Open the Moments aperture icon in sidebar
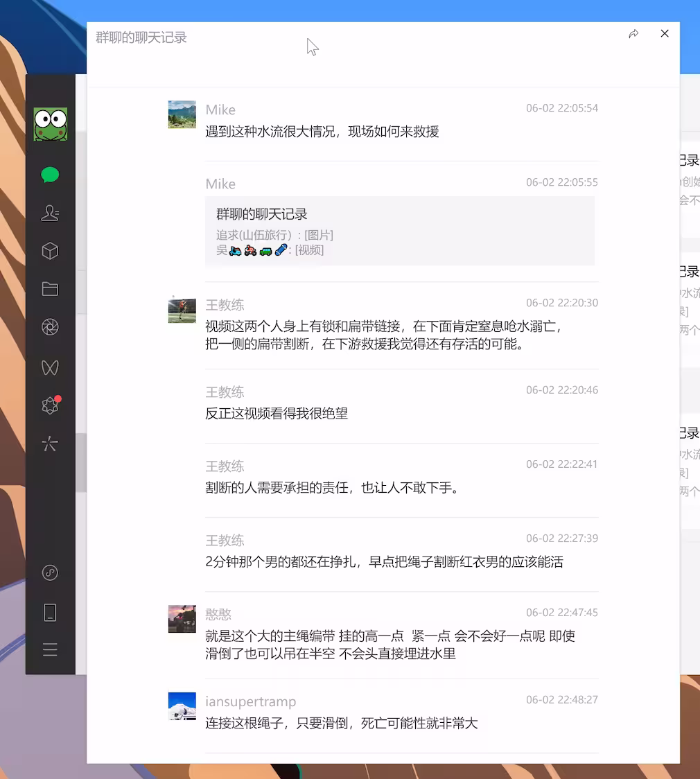The image size is (700, 779). pyautogui.click(x=50, y=327)
